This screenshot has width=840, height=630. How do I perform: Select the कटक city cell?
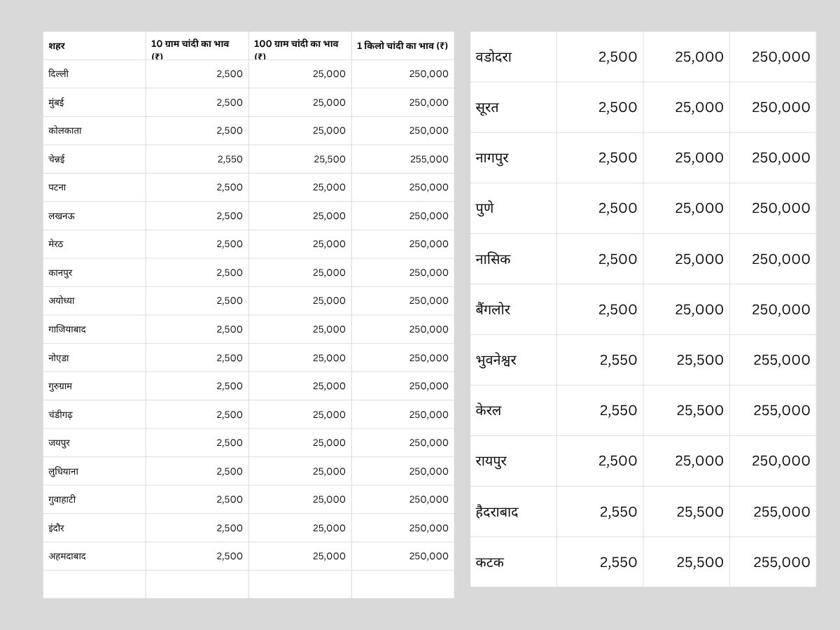[490, 562]
